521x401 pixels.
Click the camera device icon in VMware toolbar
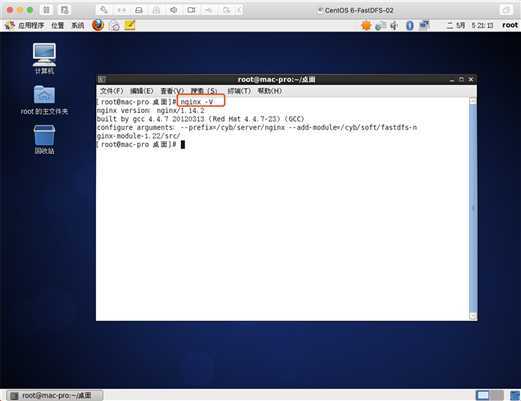[191, 10]
